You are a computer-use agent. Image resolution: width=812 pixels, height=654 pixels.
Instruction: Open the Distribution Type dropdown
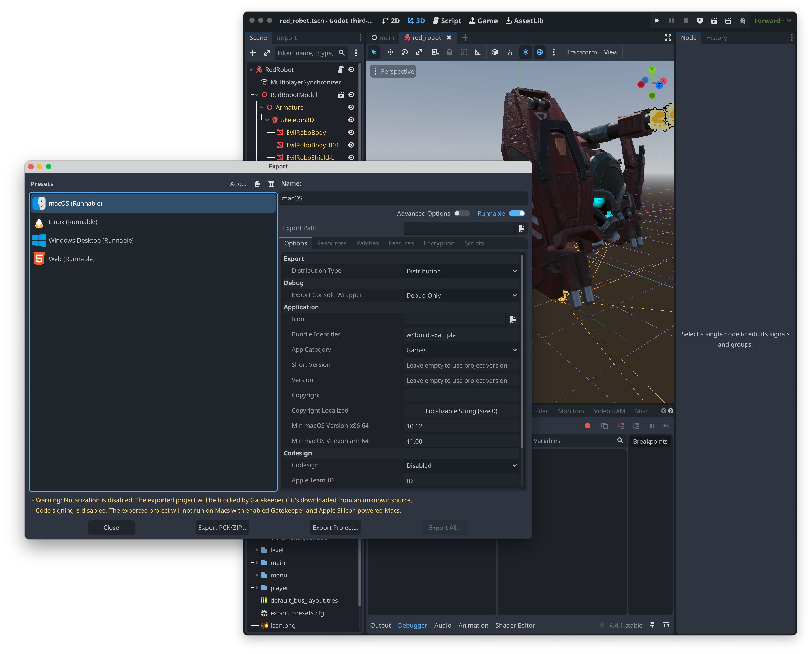(461, 271)
